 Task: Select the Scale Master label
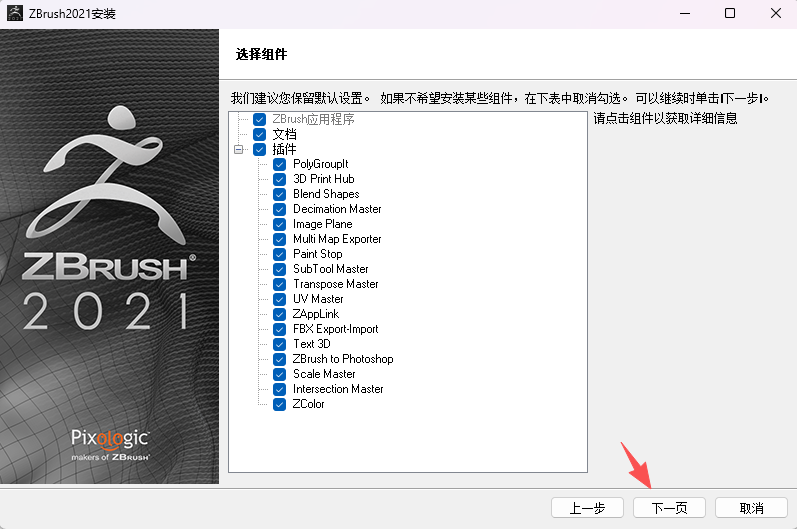[324, 374]
